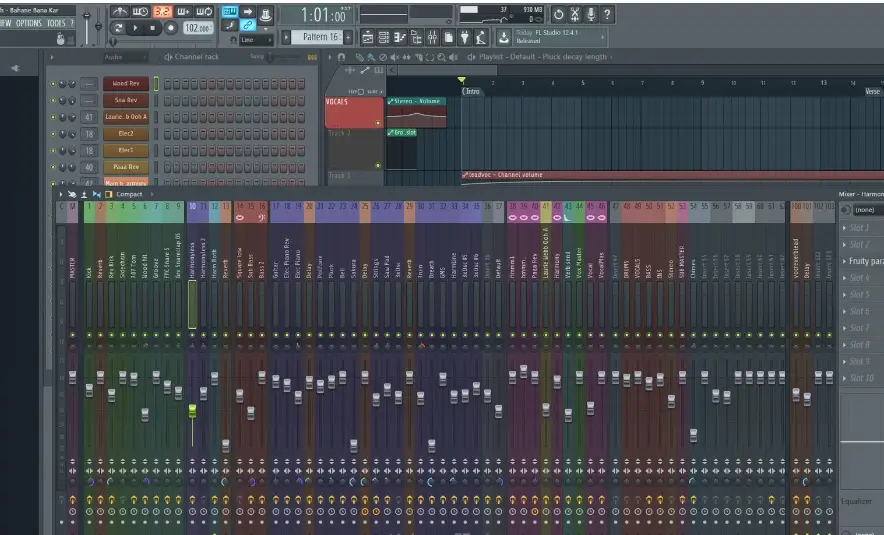
Task: Click the Play button in transport
Action: [x=135, y=28]
